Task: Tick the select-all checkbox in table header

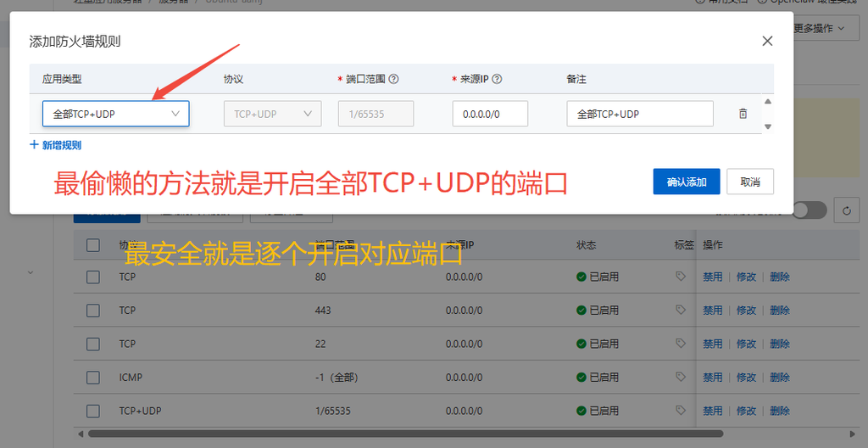Action: pos(93,245)
